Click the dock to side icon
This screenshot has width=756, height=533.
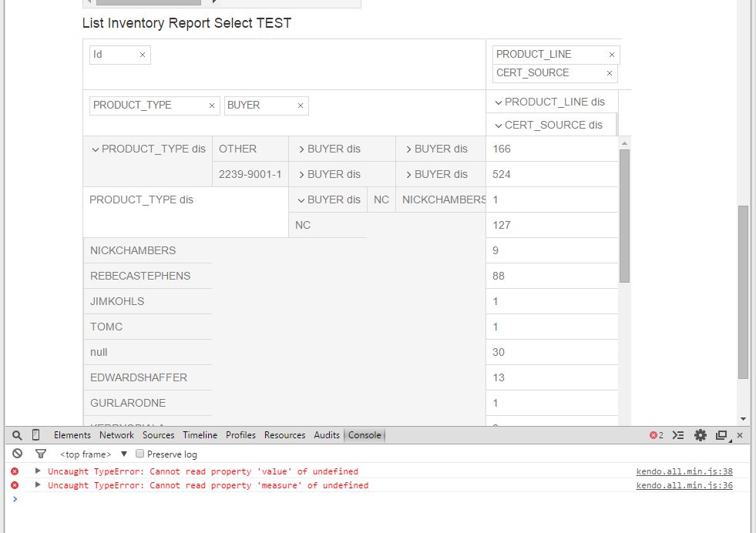coord(721,435)
